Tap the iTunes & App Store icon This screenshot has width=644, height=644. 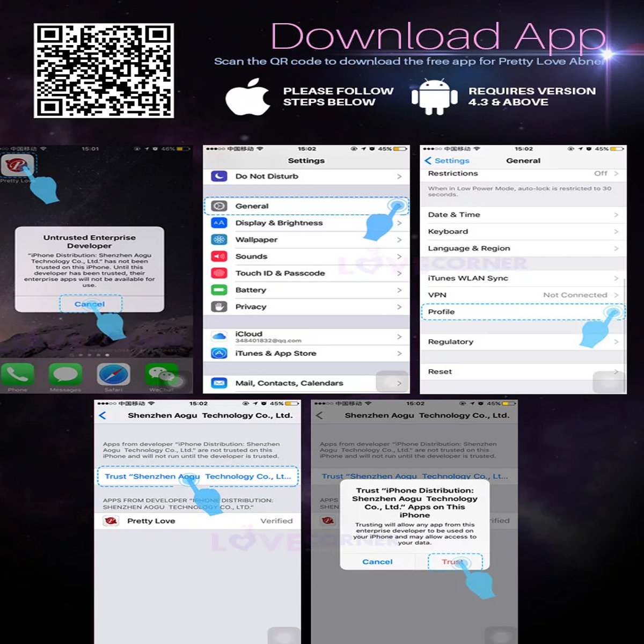(219, 353)
